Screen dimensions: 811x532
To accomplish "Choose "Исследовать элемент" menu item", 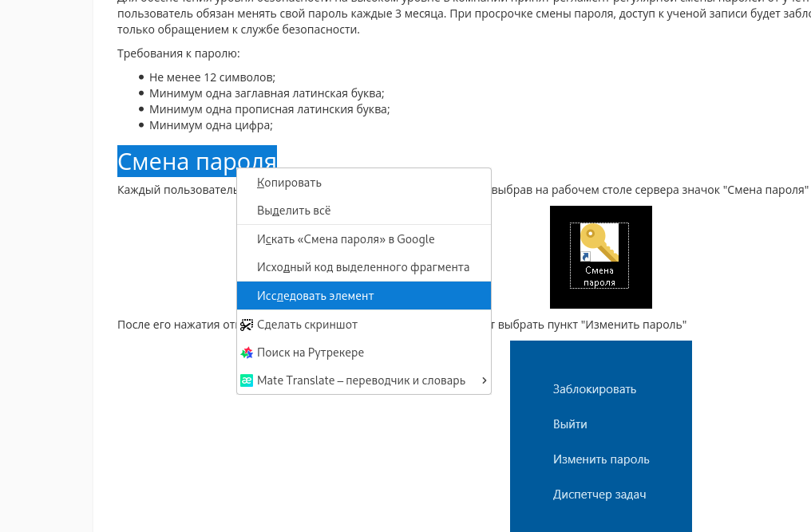I will 364,296.
